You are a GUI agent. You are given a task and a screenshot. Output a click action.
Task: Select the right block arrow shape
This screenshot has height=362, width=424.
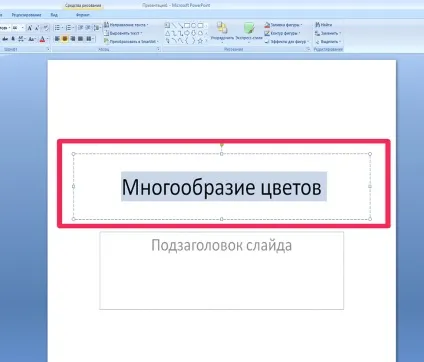pyautogui.click(x=187, y=33)
